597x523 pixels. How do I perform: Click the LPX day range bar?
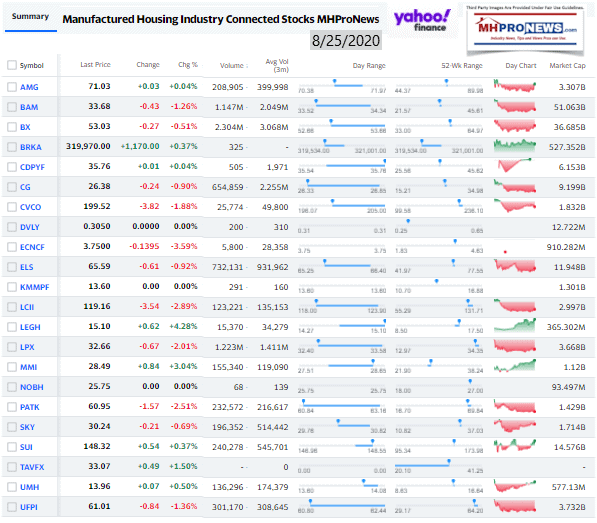coord(342,345)
